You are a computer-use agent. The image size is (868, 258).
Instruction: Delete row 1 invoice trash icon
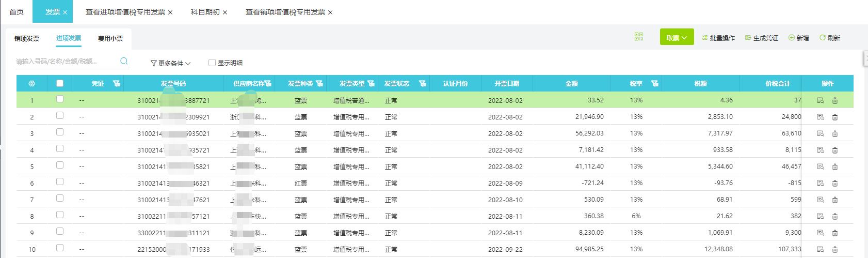click(x=835, y=100)
